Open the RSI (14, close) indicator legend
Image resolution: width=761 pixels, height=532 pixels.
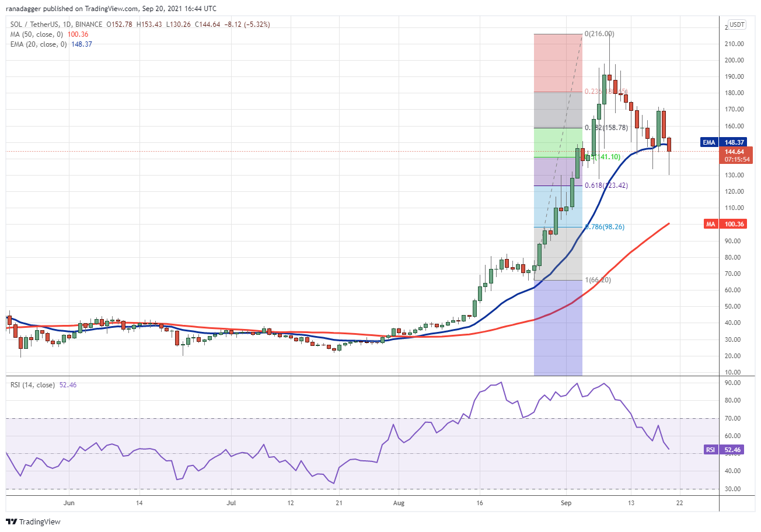coord(32,385)
